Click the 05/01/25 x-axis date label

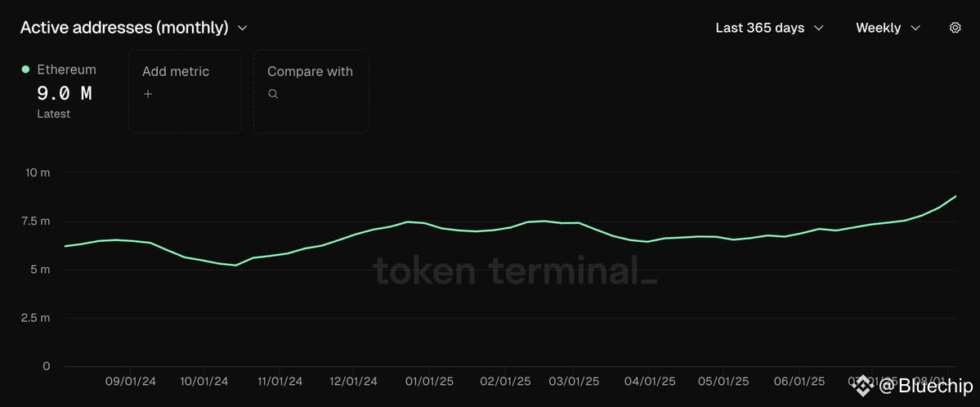(x=723, y=381)
